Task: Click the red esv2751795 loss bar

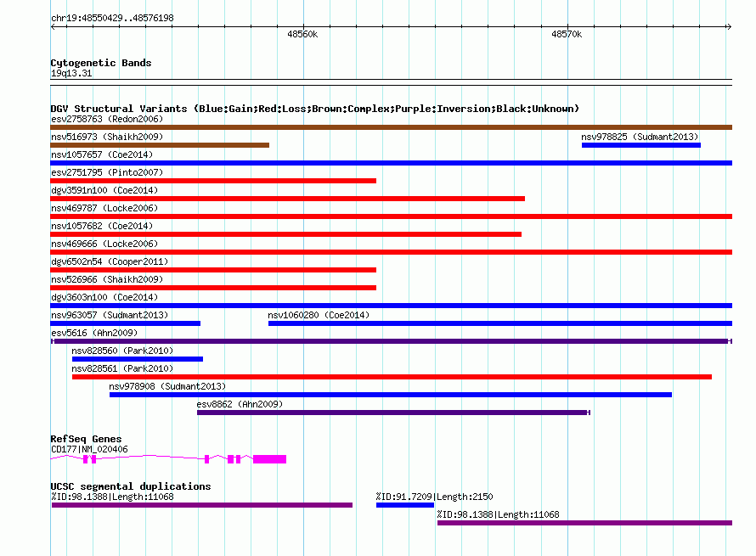Action: (213, 181)
